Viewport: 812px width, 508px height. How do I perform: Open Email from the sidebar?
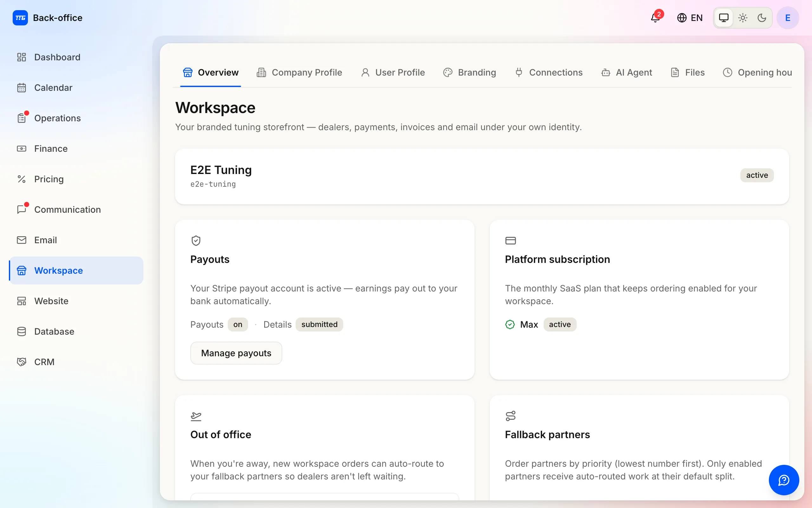[76, 240]
